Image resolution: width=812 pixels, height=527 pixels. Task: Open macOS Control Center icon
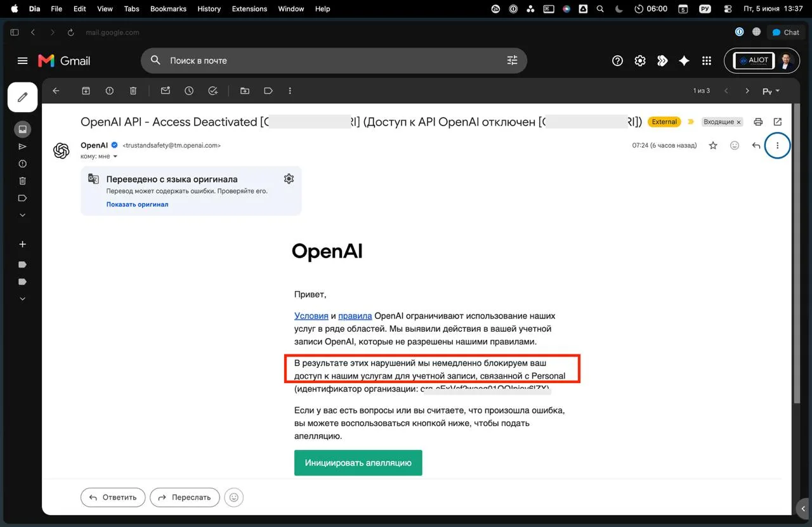[x=728, y=9]
